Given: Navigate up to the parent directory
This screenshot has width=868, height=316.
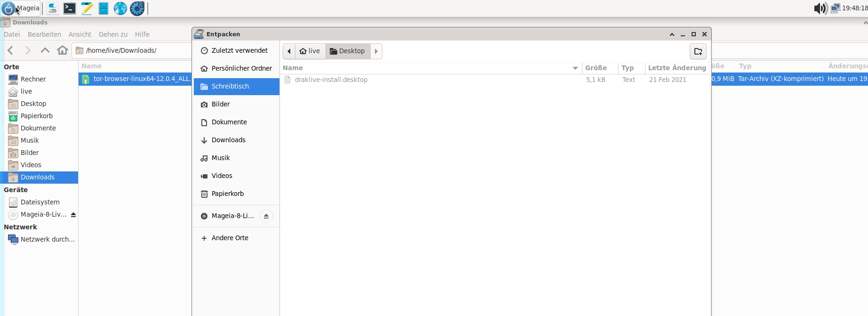Looking at the screenshot, I should click(45, 50).
